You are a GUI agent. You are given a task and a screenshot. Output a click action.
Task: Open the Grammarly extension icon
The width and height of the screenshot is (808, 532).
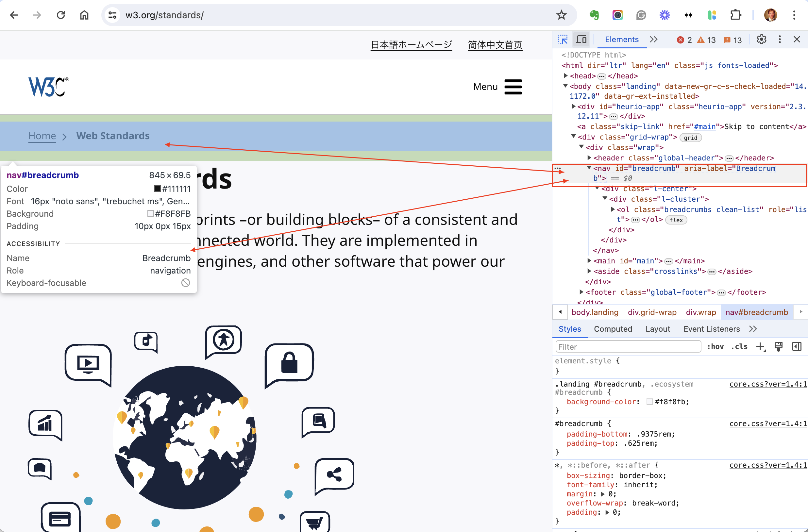click(641, 15)
